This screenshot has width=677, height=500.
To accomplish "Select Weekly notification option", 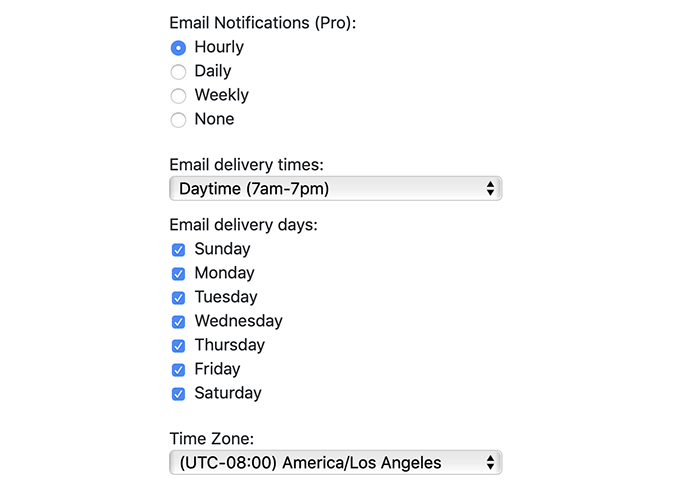I will click(178, 96).
